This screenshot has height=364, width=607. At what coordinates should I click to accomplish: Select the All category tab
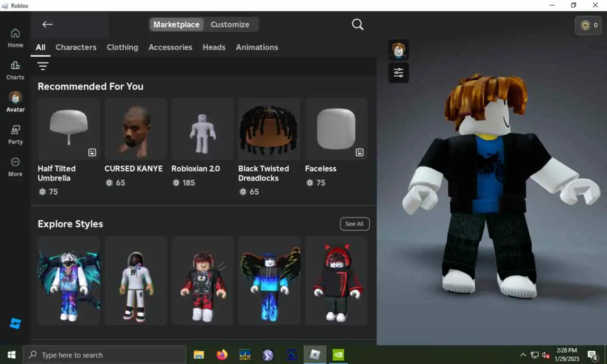pyautogui.click(x=40, y=47)
